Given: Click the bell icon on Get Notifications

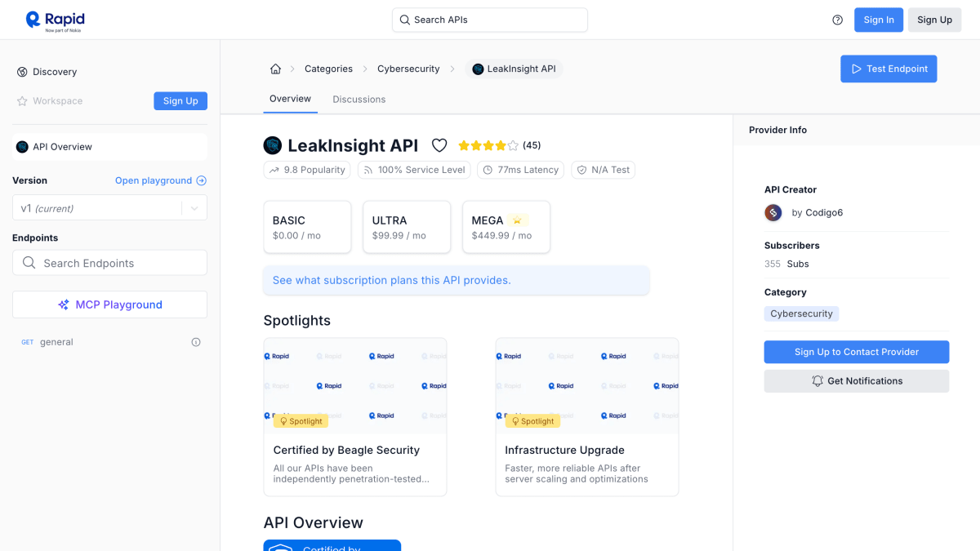Looking at the screenshot, I should 817,381.
